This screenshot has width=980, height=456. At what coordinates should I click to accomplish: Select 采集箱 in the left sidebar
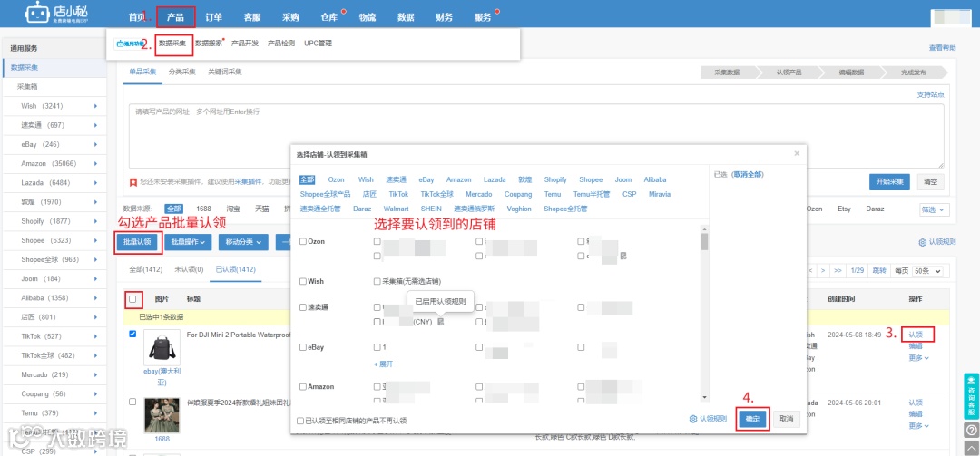27,87
